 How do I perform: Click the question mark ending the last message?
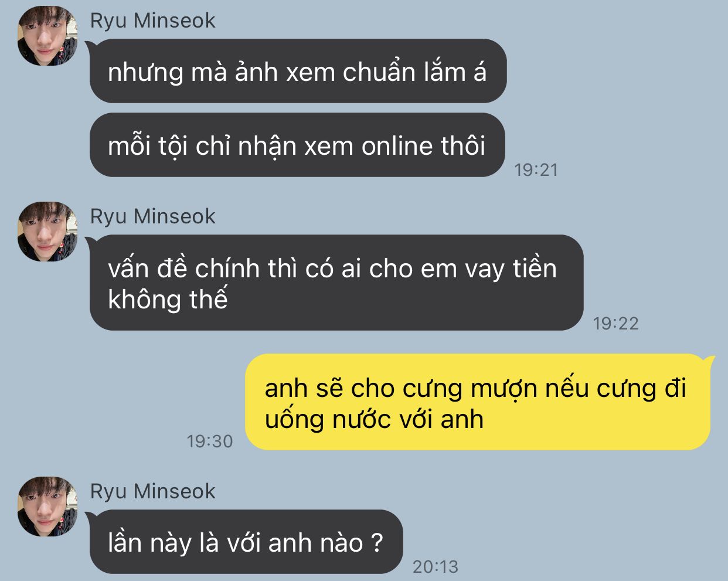click(377, 542)
